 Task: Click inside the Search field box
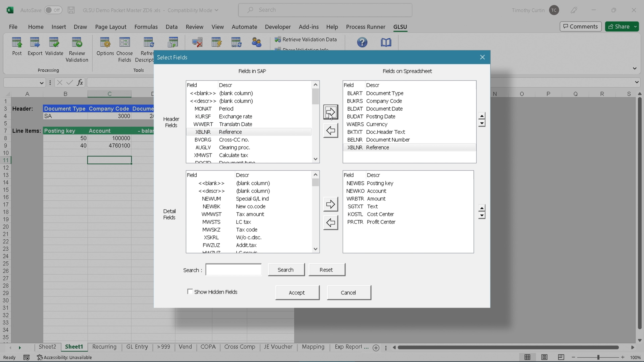pyautogui.click(x=233, y=269)
